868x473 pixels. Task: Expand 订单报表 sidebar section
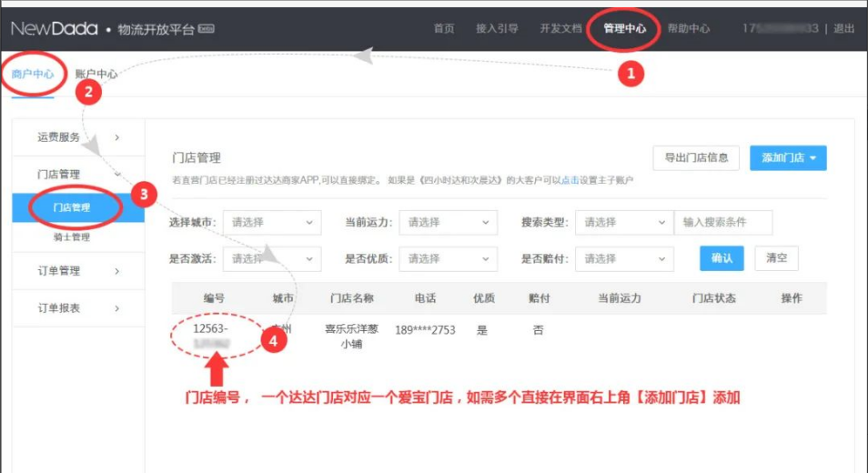pos(77,308)
